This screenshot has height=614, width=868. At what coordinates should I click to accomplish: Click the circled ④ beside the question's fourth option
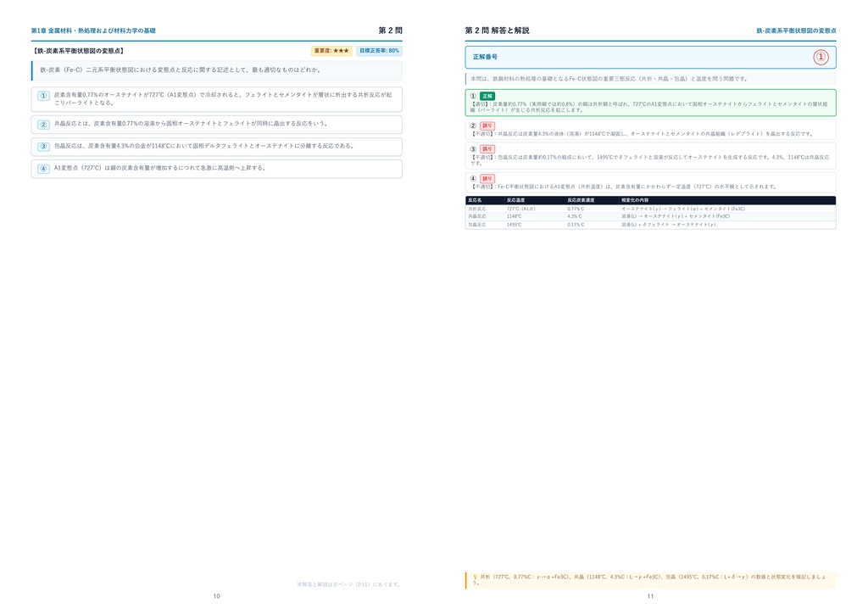click(x=44, y=169)
